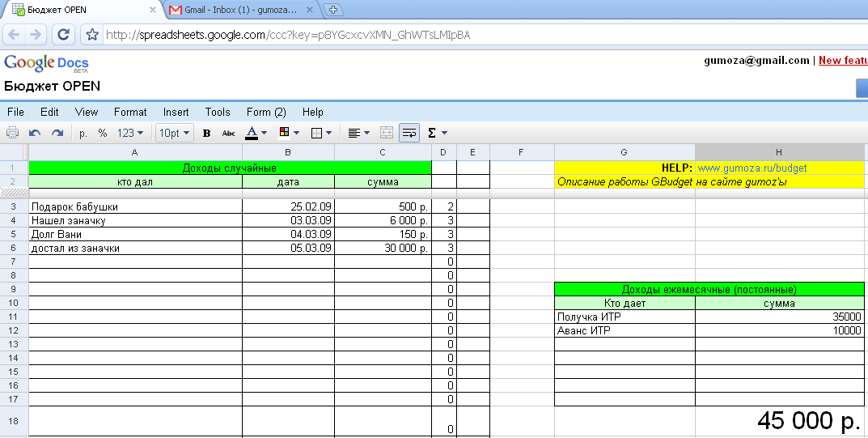Apply percent number format
This screenshot has width=868, height=438.
coord(103,133)
